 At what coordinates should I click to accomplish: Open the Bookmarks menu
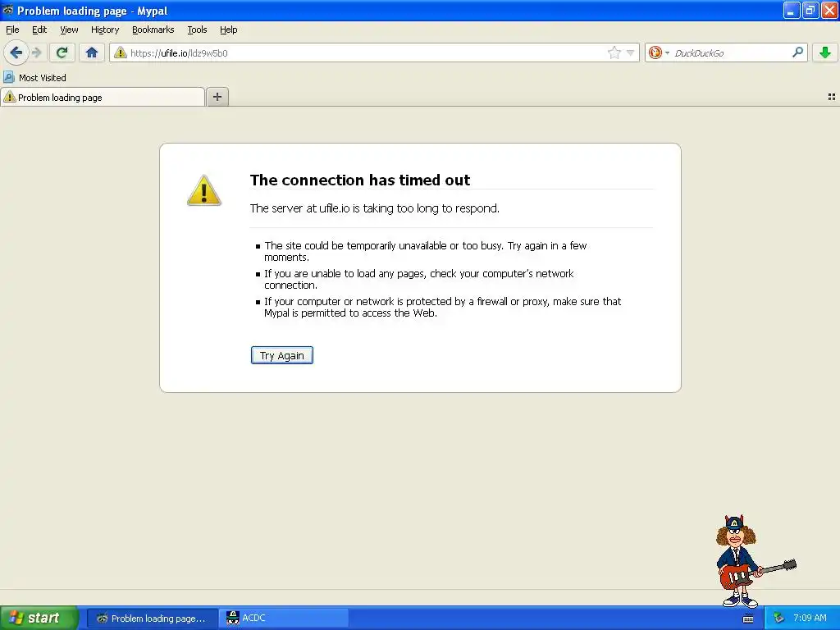coord(153,30)
